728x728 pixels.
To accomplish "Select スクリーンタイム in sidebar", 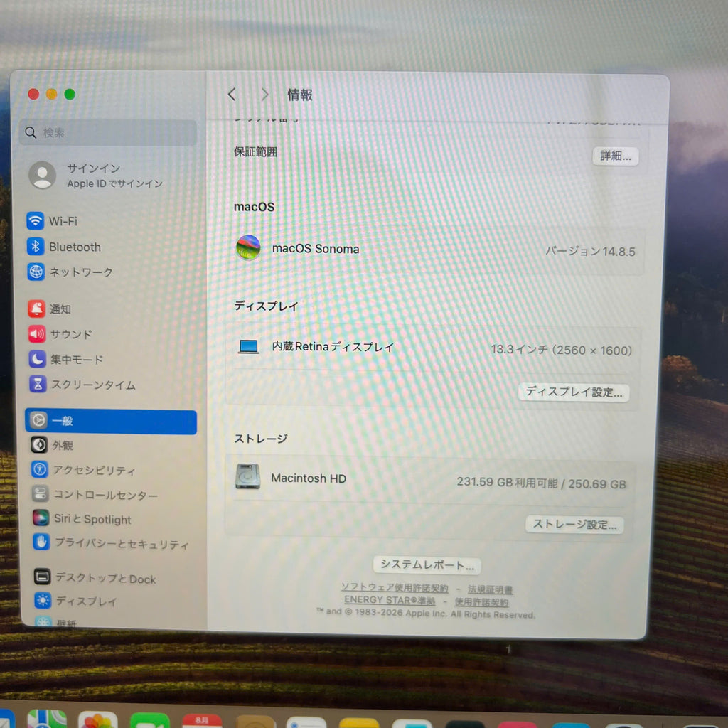I will [x=82, y=385].
